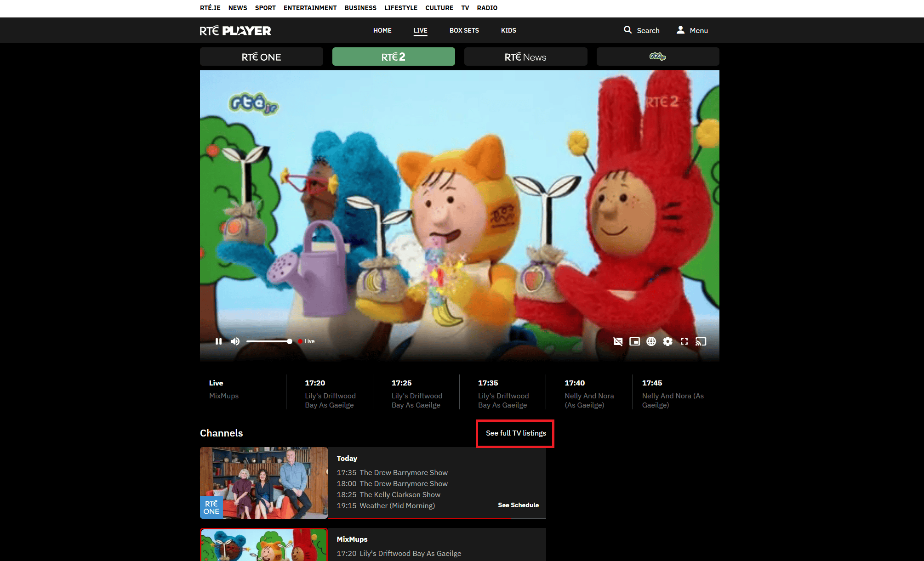This screenshot has width=924, height=561.
Task: Enter fullscreen video mode
Action: (684, 341)
